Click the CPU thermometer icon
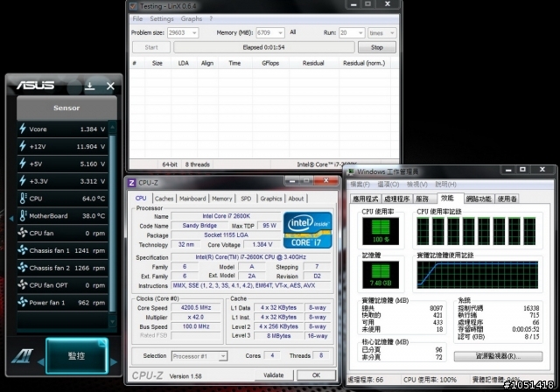Screen dimensions: 560x392 point(24,198)
